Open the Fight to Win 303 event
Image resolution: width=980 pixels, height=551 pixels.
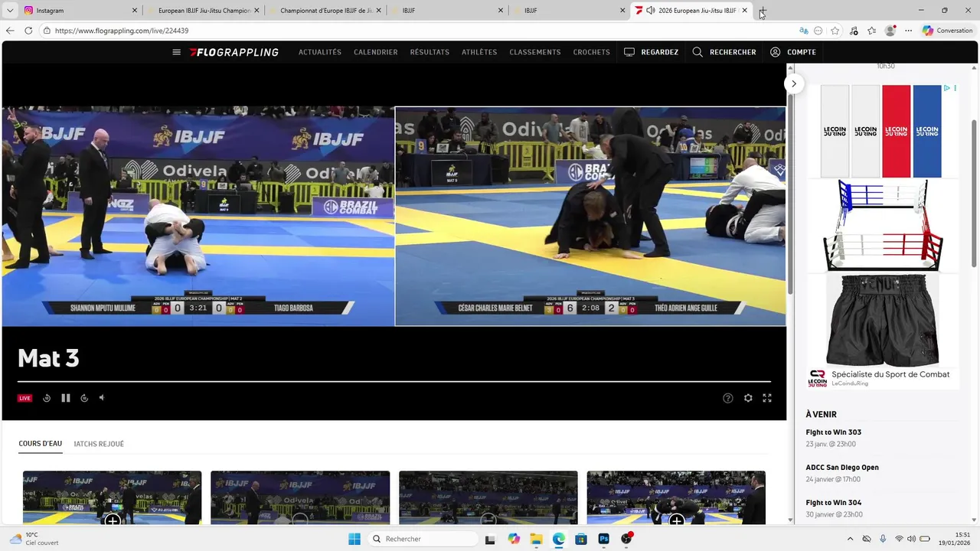point(834,432)
